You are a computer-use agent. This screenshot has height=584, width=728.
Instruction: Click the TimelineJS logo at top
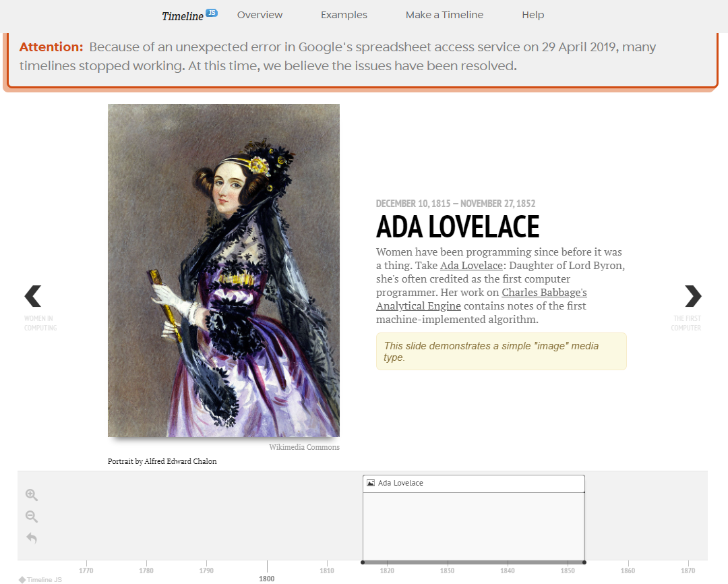click(x=189, y=16)
